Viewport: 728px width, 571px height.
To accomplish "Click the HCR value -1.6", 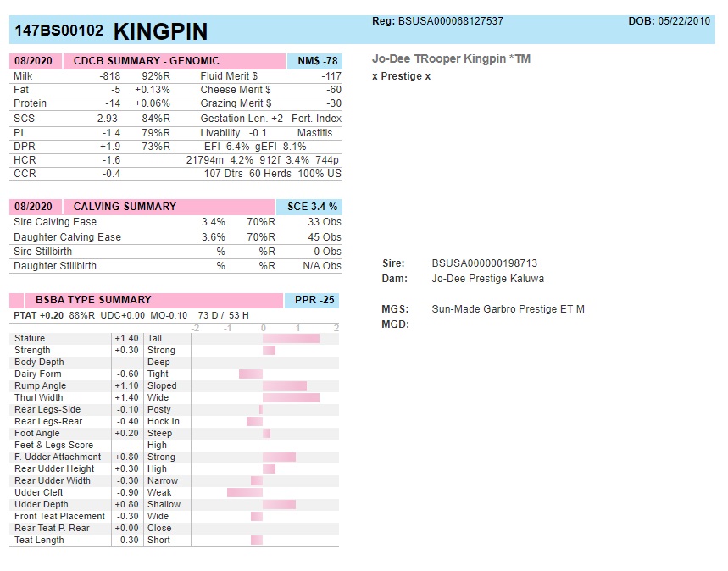I will click(111, 160).
